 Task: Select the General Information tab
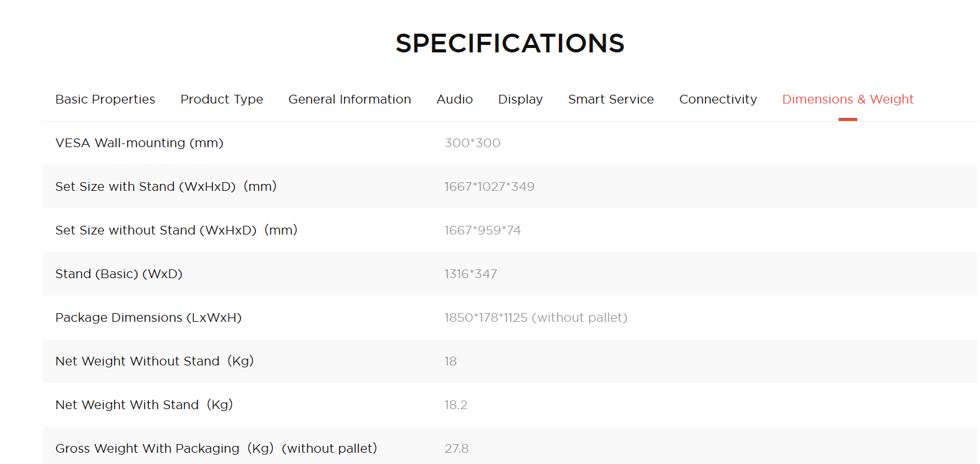[x=350, y=99]
